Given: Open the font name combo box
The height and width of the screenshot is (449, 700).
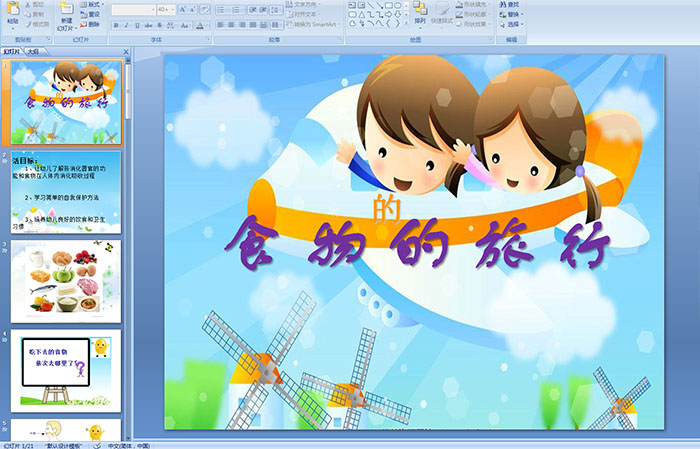Looking at the screenshot, I should 133,9.
